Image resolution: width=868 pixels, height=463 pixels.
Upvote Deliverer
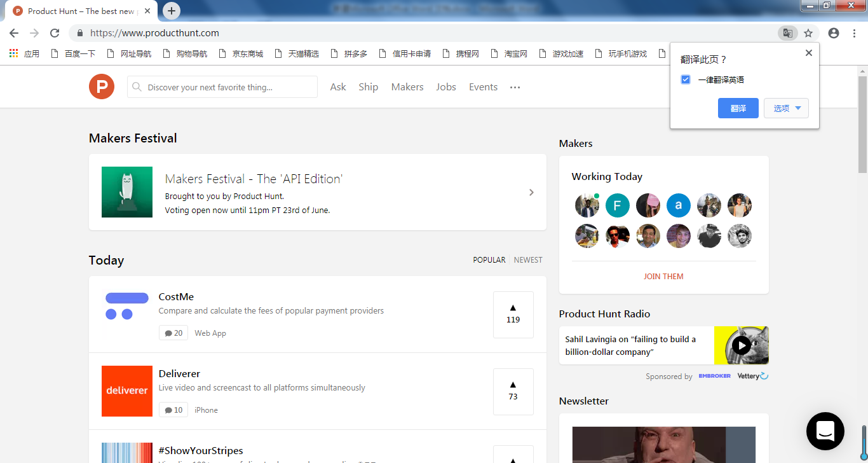513,392
